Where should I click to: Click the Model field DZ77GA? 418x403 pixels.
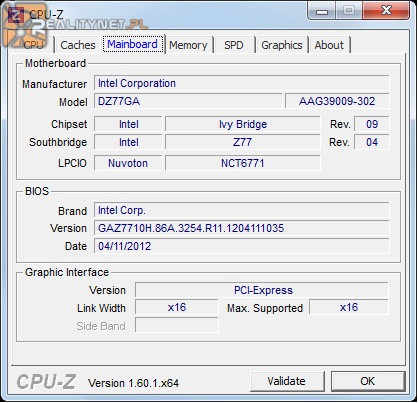click(188, 101)
